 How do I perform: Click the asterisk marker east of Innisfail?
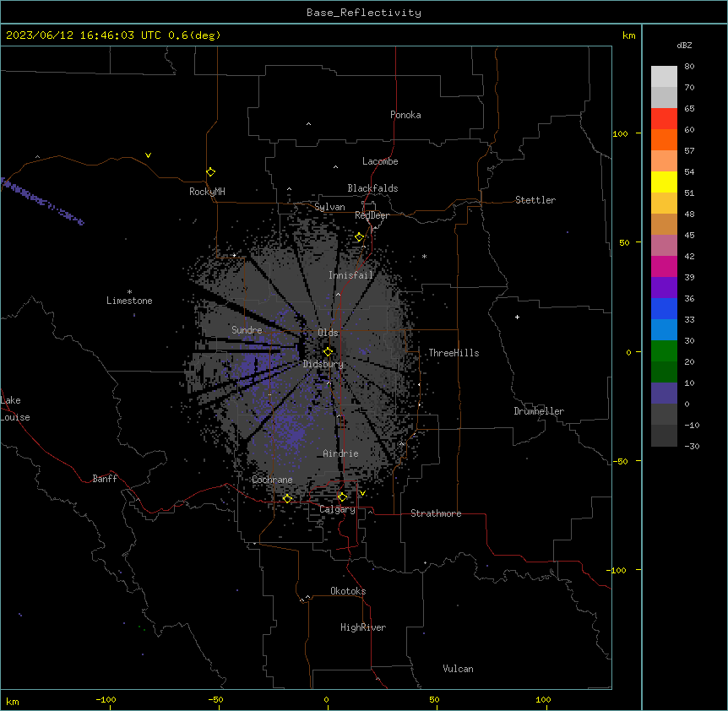[x=424, y=256]
